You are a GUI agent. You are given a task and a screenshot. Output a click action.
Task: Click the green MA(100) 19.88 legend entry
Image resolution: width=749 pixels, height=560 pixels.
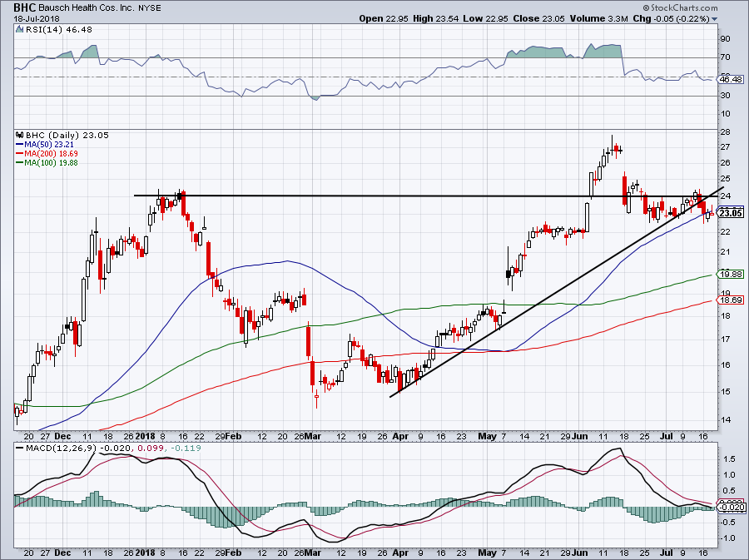pyautogui.click(x=47, y=163)
